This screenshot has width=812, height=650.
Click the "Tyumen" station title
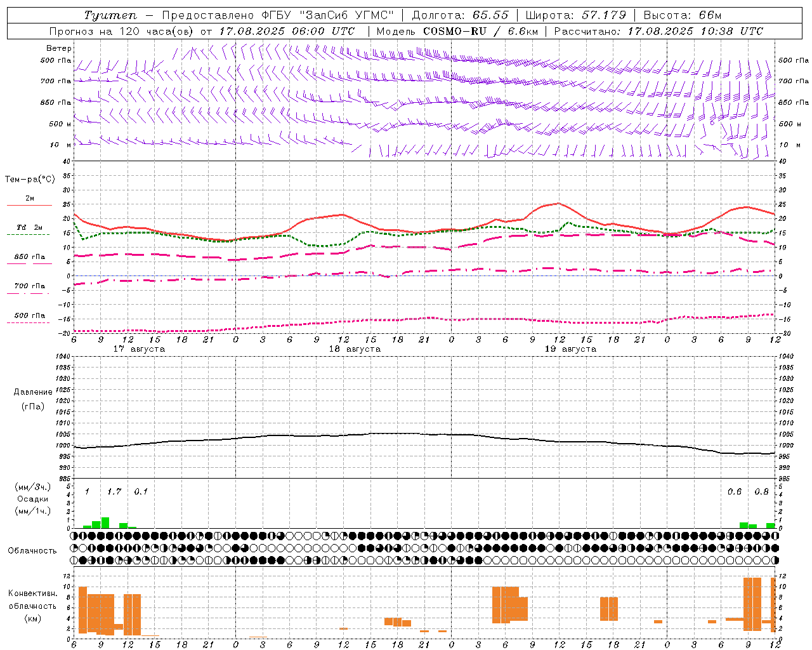pyautogui.click(x=110, y=15)
